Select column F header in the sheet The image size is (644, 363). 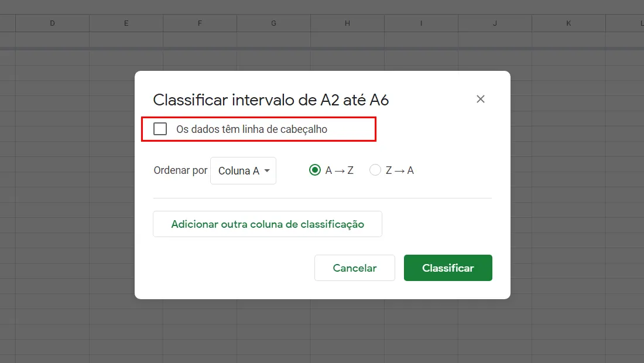(200, 23)
